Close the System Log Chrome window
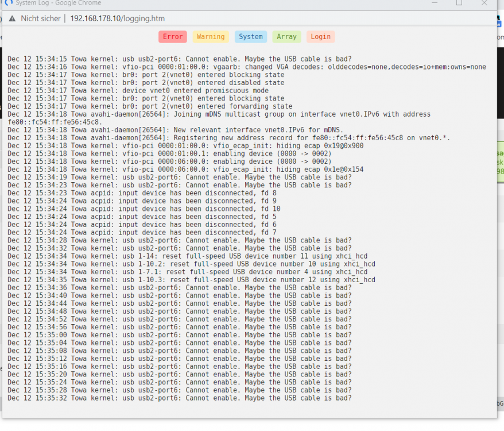Screen dimensions: 504x431 click(484, 3)
